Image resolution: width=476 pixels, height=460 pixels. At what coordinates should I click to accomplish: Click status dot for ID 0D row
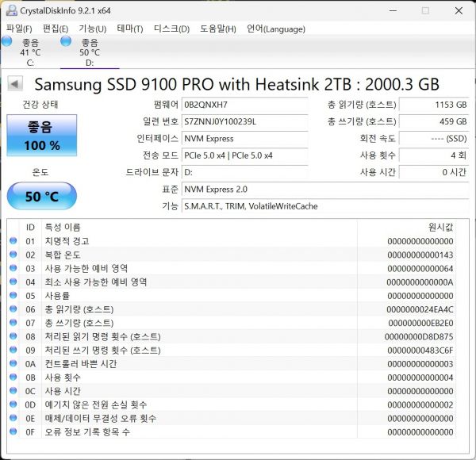(x=13, y=404)
